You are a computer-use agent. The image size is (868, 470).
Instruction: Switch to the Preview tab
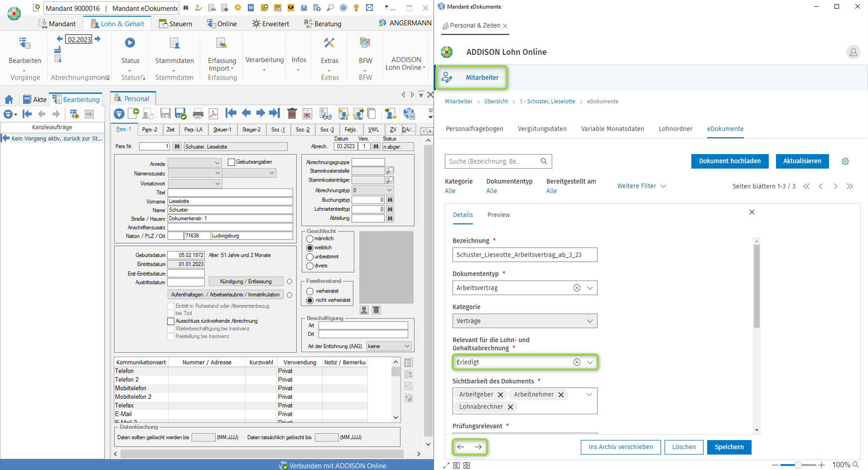[x=498, y=215]
